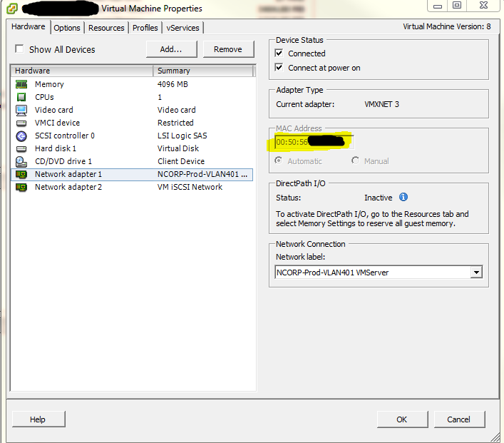Select the Manual MAC address radio button
This screenshot has height=443, width=504.
tap(356, 161)
